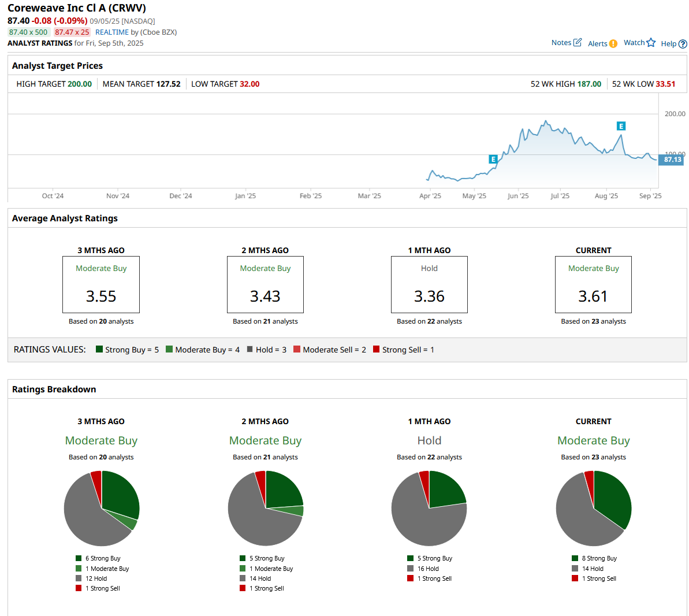Click the 3.55 rating score box
The height and width of the screenshot is (616, 689).
click(101, 284)
